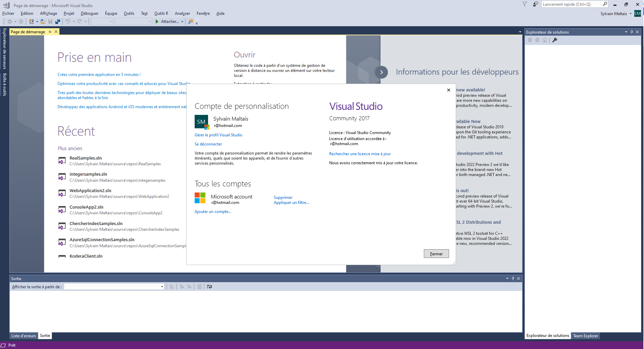
Task: Expand the Attacher button dropdown arrow
Action: 182,21
